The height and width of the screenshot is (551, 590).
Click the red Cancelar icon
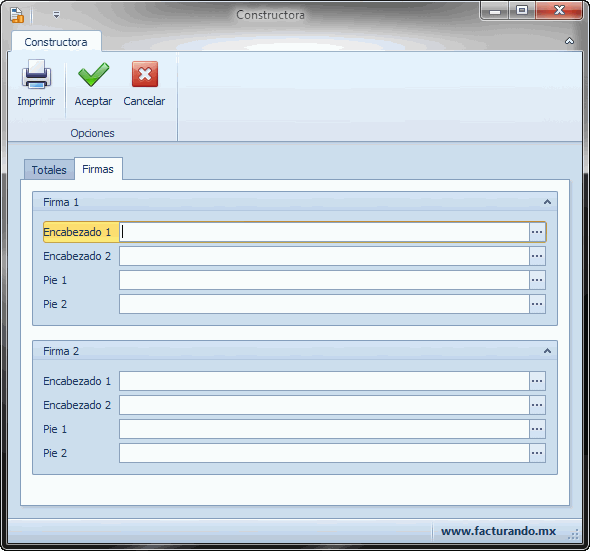coord(144,74)
